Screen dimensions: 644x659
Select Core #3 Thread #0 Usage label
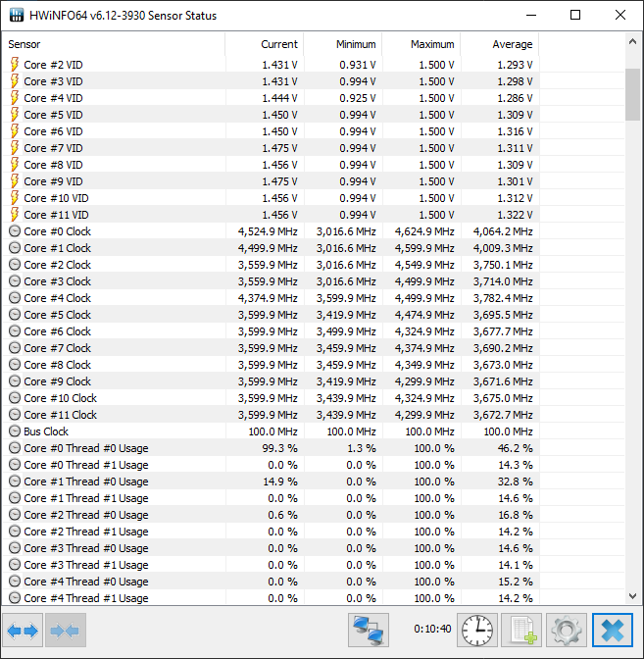(x=86, y=548)
